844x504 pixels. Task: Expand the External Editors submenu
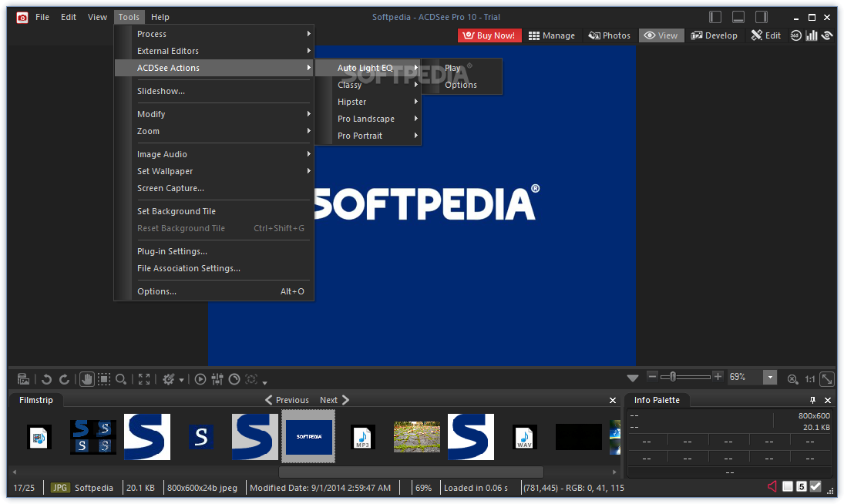click(214, 51)
